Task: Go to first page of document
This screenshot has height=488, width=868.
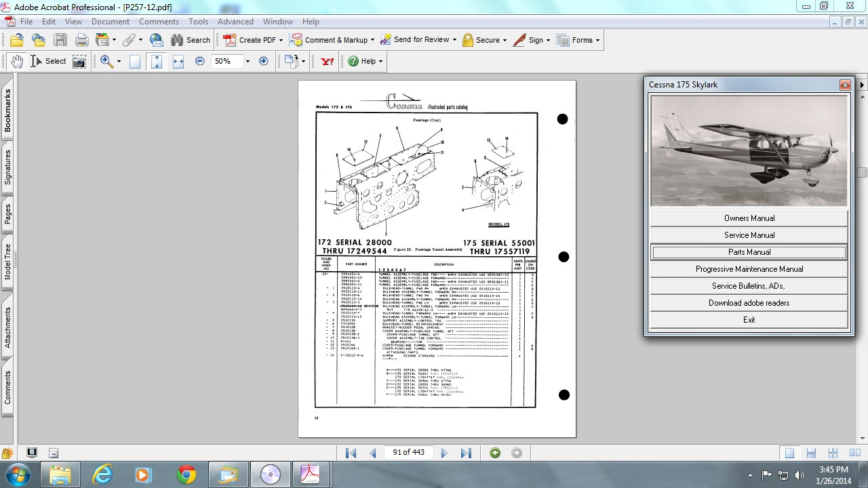Action: (x=351, y=453)
